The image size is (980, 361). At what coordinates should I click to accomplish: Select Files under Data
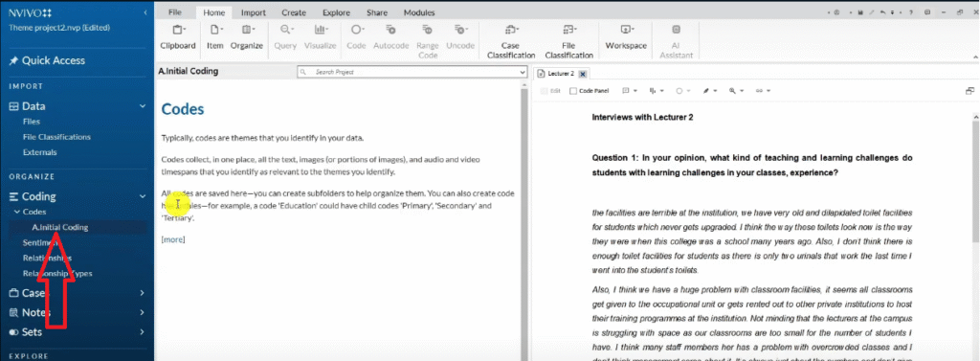pyautogui.click(x=32, y=122)
